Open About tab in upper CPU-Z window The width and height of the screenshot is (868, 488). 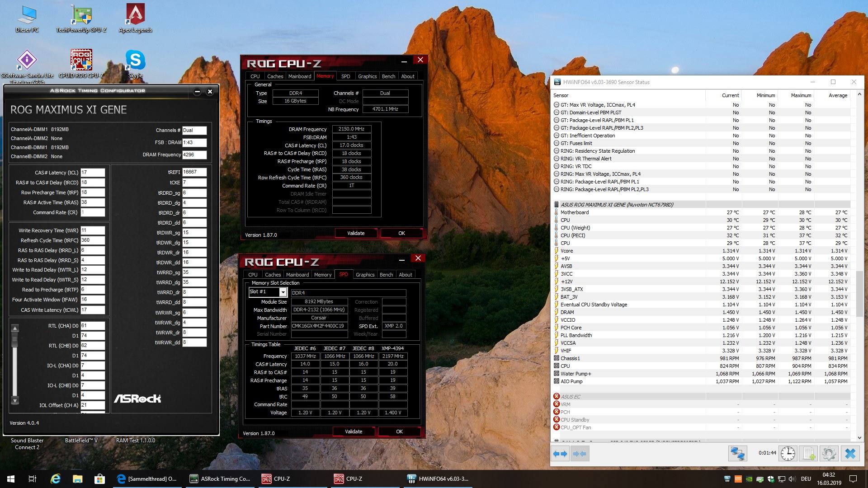408,76
